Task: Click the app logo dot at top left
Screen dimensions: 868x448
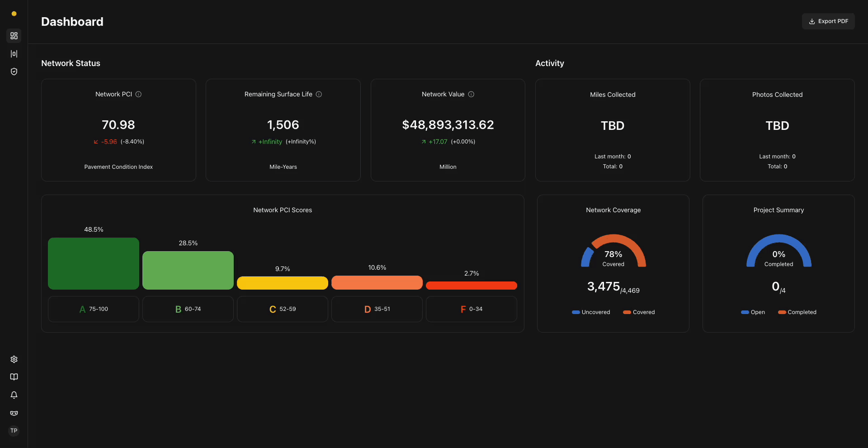Action: [x=14, y=14]
